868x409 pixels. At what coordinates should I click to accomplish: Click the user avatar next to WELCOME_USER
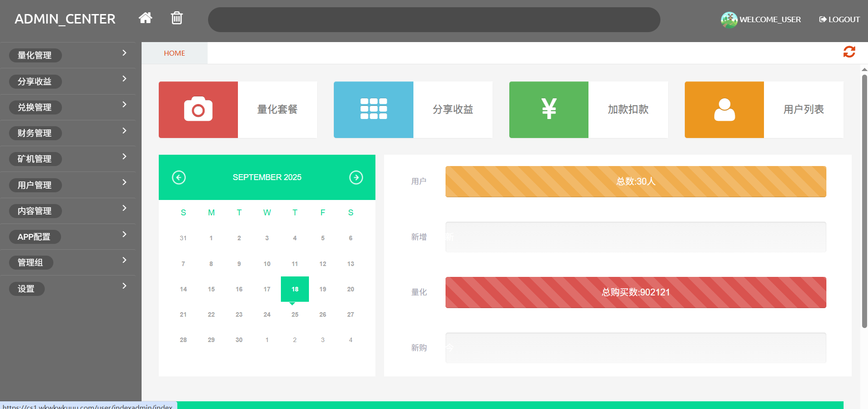click(729, 20)
